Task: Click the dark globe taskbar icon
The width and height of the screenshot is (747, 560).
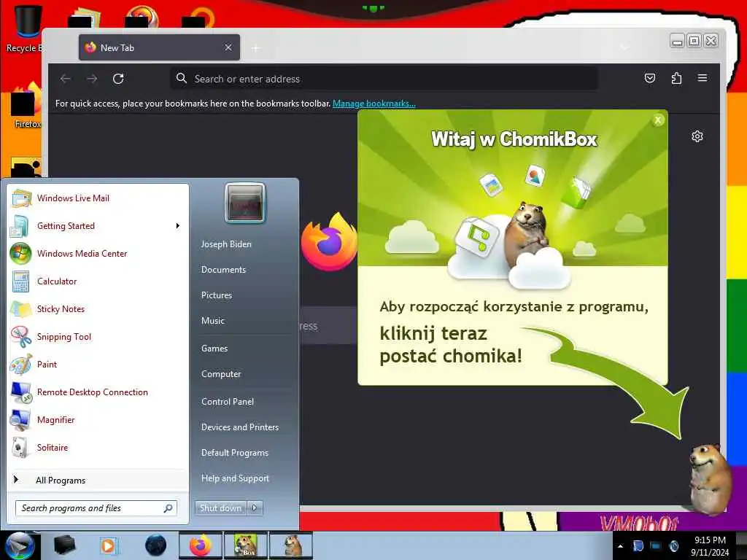Action: coord(156,545)
